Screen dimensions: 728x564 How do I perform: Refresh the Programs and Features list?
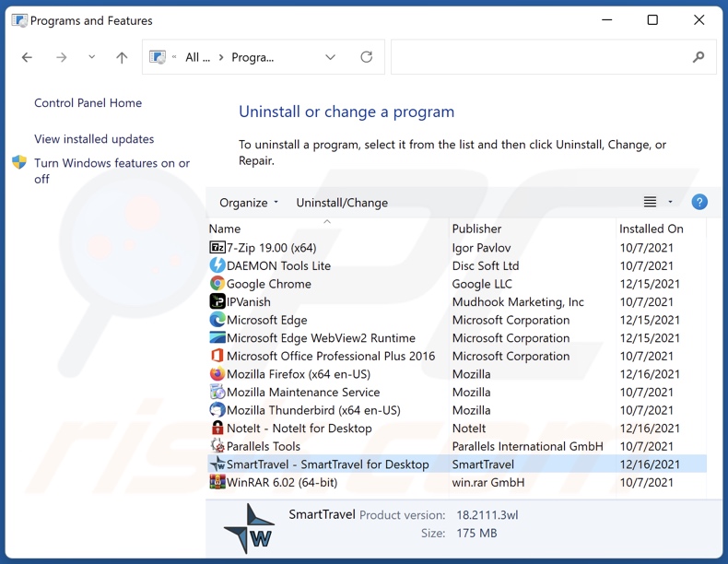tap(367, 57)
